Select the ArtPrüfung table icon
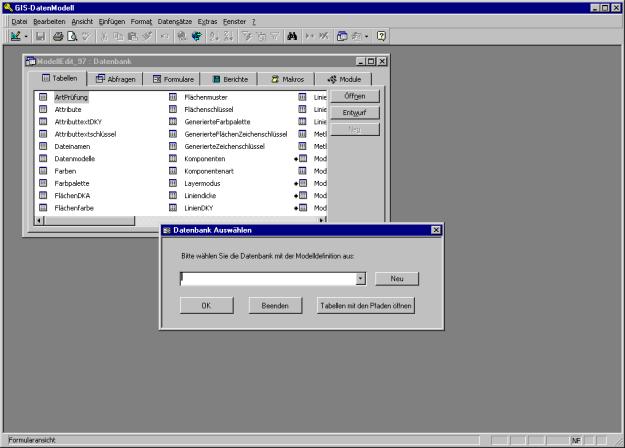This screenshot has width=625, height=448. pos(43,97)
